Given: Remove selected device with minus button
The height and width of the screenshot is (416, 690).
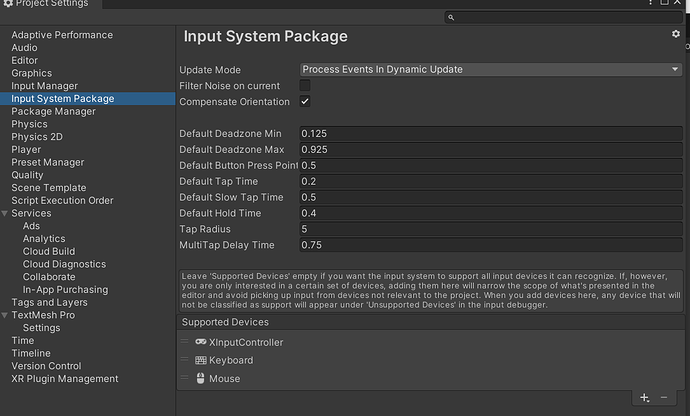Looking at the screenshot, I should [x=664, y=397].
